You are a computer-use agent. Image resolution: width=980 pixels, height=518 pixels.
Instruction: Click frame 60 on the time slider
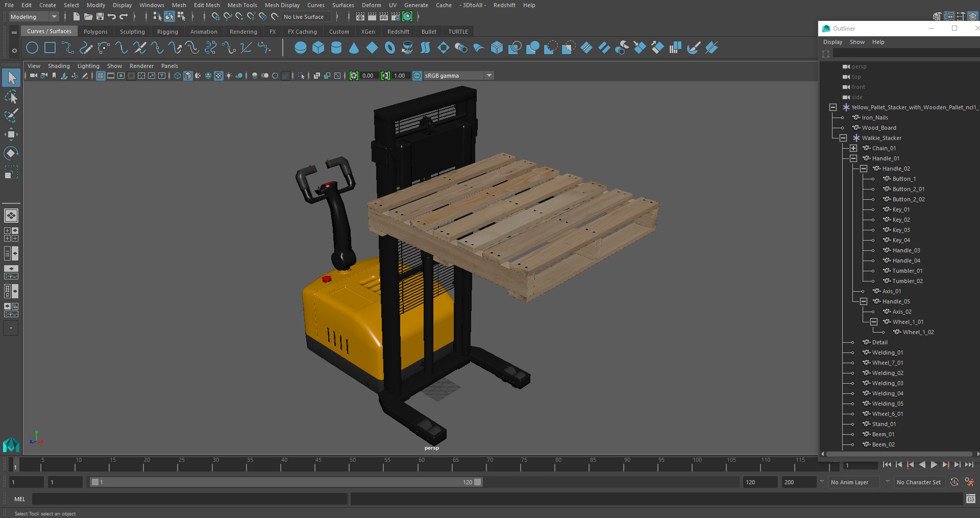point(422,464)
